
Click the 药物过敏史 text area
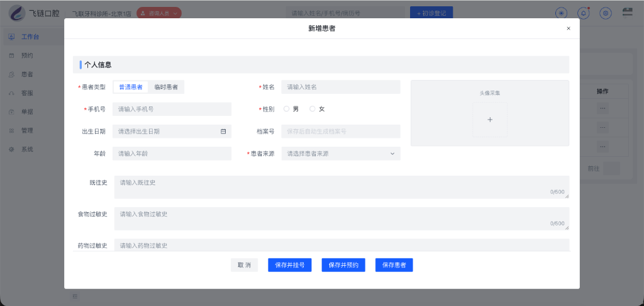(x=341, y=245)
